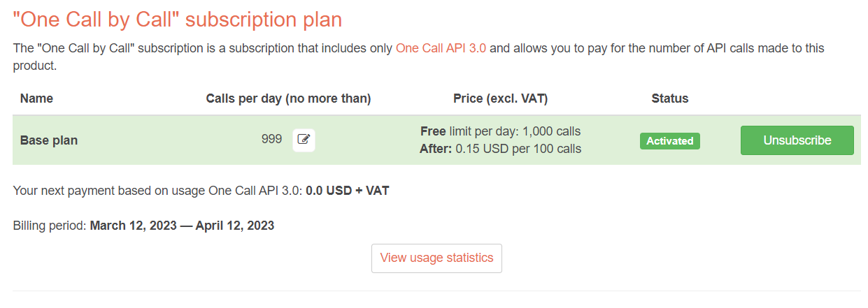
Task: Select the Name column header
Action: click(x=36, y=98)
